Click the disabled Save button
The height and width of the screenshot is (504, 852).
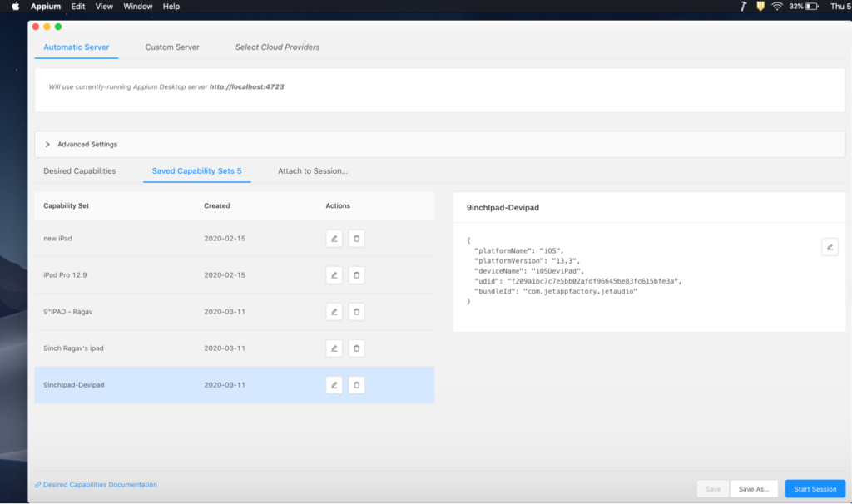(x=713, y=489)
